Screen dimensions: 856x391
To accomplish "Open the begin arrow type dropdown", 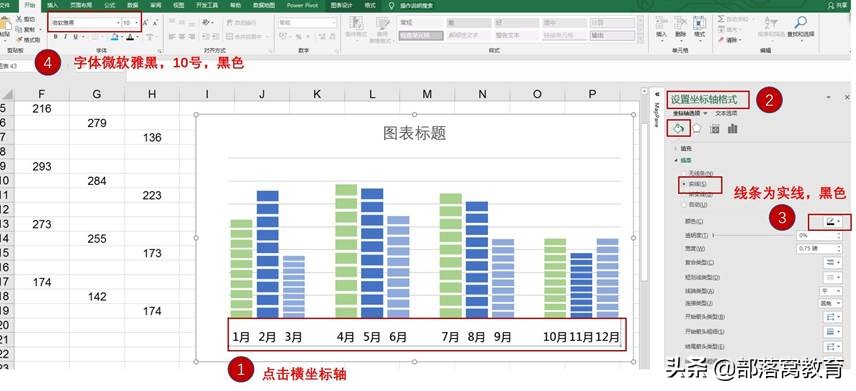I will (x=832, y=317).
